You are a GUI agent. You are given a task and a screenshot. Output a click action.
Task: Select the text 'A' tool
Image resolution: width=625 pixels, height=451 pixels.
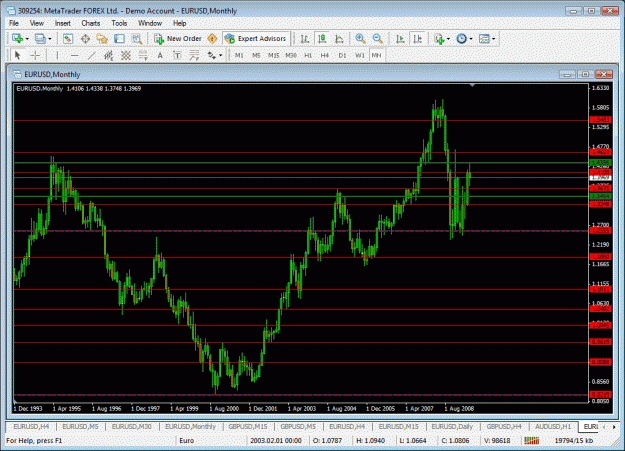160,55
